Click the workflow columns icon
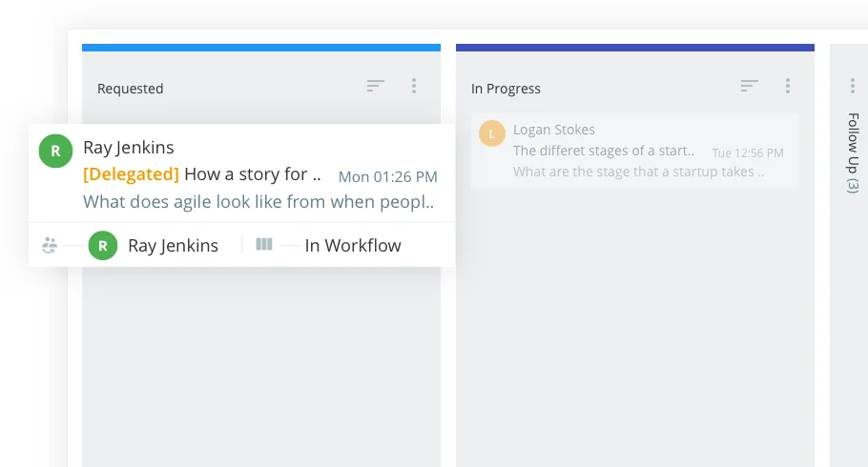868x467 pixels. (264, 245)
